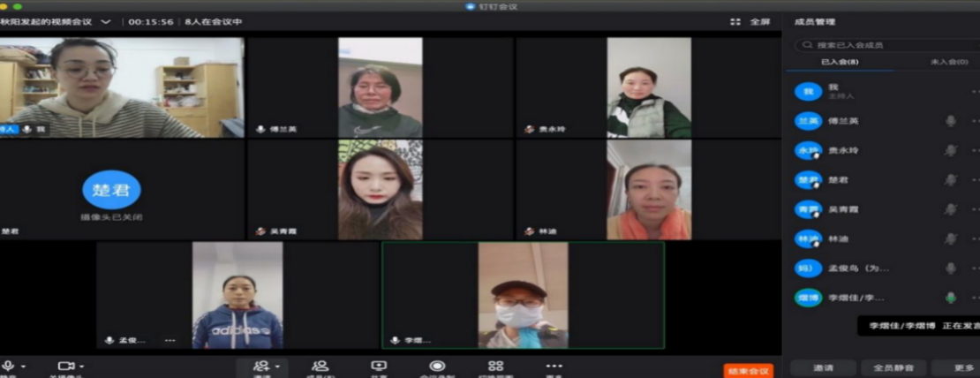Click the invite participants icon in bottom toolbar

tap(260, 366)
